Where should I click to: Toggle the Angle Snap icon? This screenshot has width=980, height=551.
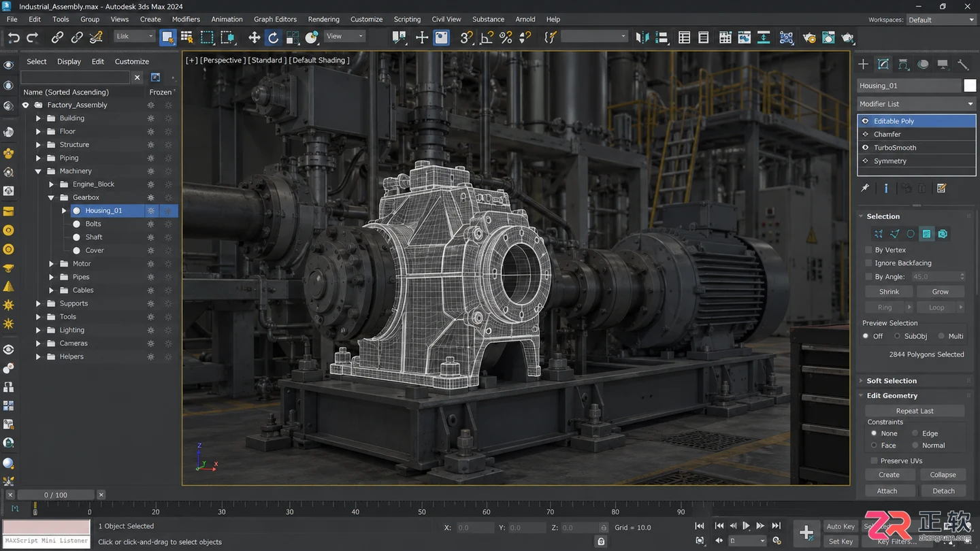point(487,37)
